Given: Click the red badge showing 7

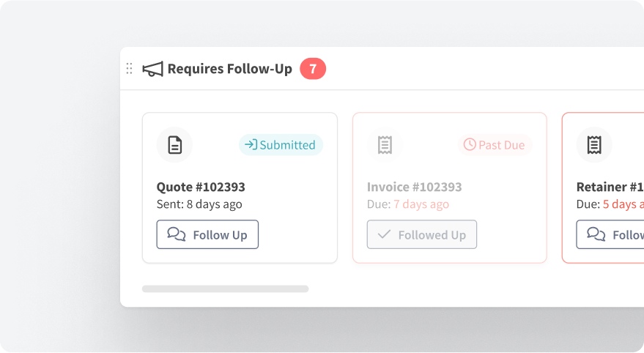Looking at the screenshot, I should [313, 69].
